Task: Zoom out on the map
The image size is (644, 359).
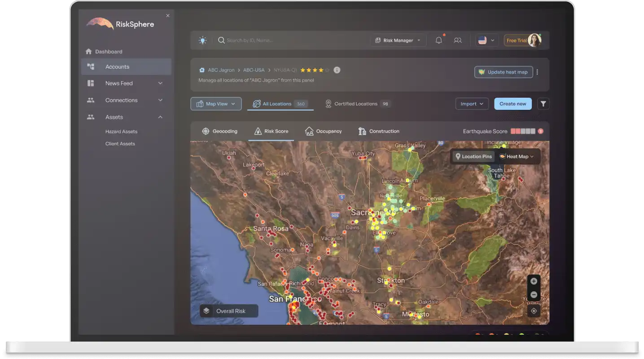Action: coord(534,295)
